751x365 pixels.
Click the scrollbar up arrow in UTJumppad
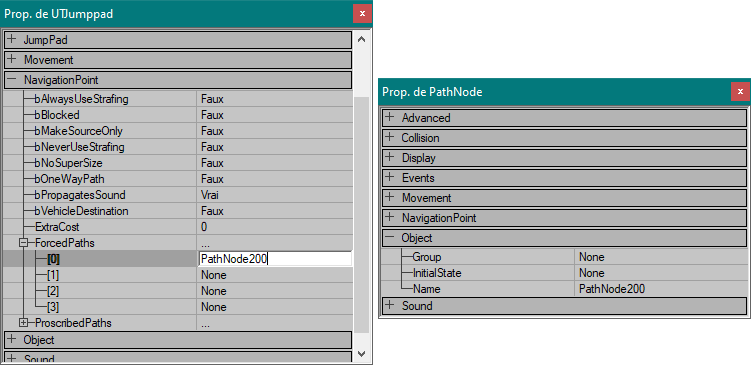362,39
